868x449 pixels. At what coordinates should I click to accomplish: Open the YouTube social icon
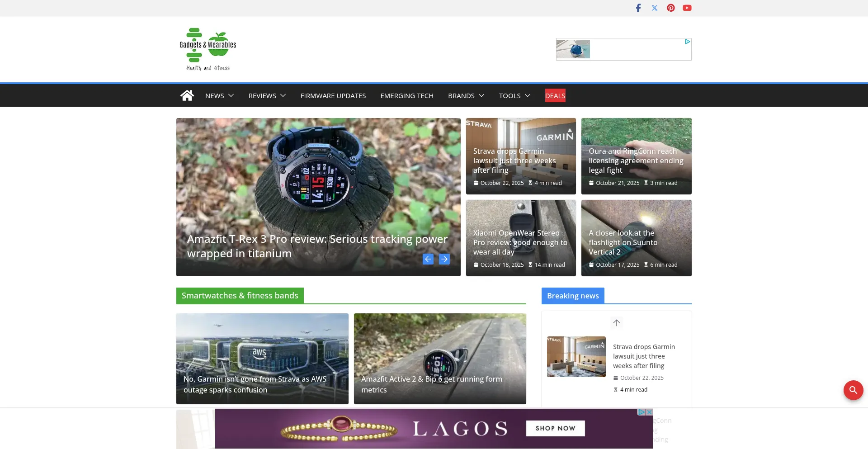[687, 8]
